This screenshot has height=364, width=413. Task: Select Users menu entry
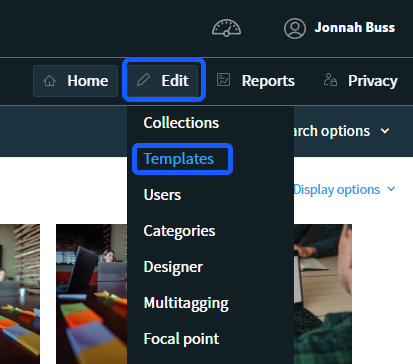click(162, 195)
